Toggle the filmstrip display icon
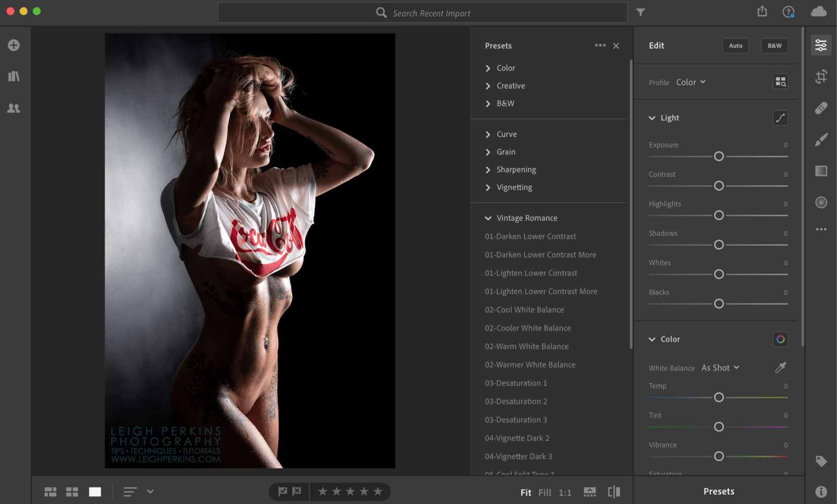The image size is (837, 504). (590, 492)
